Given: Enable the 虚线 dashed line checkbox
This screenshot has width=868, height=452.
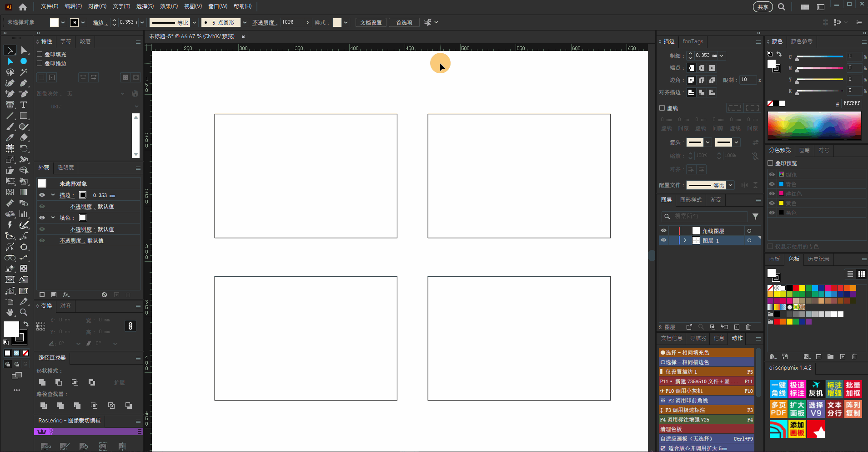Looking at the screenshot, I should click(662, 108).
